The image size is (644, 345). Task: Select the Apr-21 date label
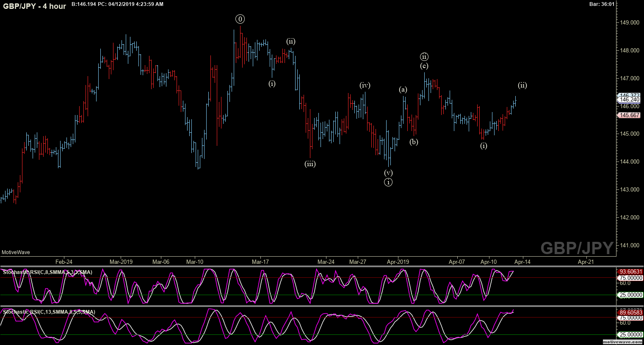(586, 262)
